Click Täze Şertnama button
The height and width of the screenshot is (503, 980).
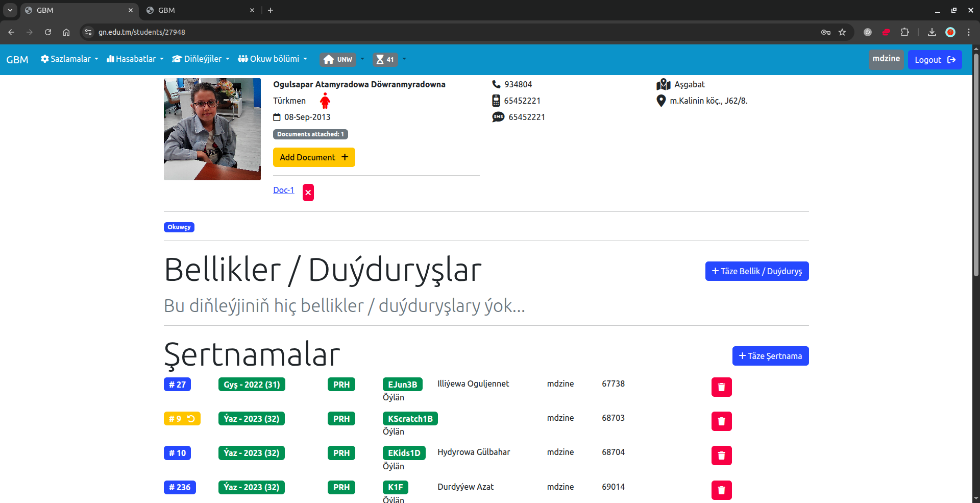coord(770,356)
